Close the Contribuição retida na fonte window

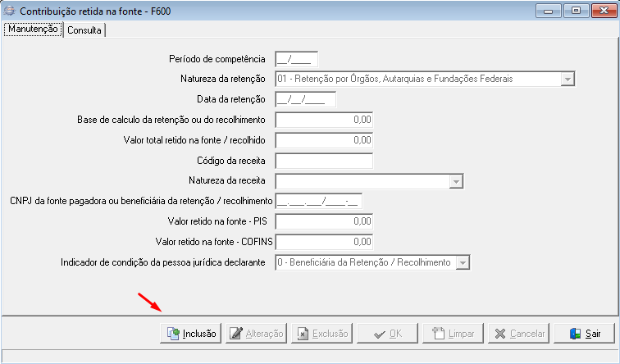point(604,11)
